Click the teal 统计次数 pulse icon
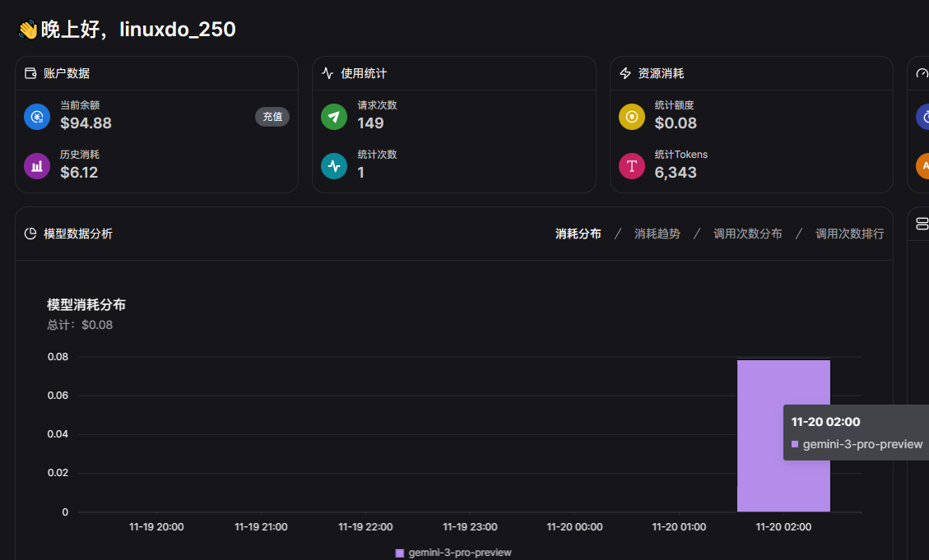Image resolution: width=929 pixels, height=560 pixels. [x=334, y=166]
